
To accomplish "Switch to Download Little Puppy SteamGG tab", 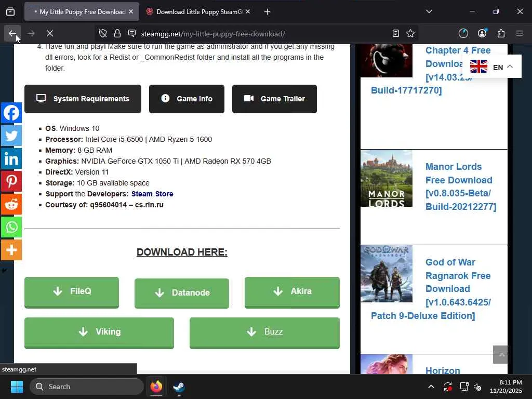I will pyautogui.click(x=198, y=12).
